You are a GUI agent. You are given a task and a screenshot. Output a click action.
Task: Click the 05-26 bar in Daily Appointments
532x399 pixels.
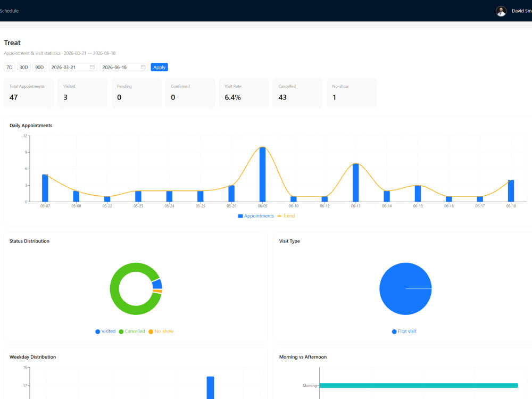(x=231, y=194)
